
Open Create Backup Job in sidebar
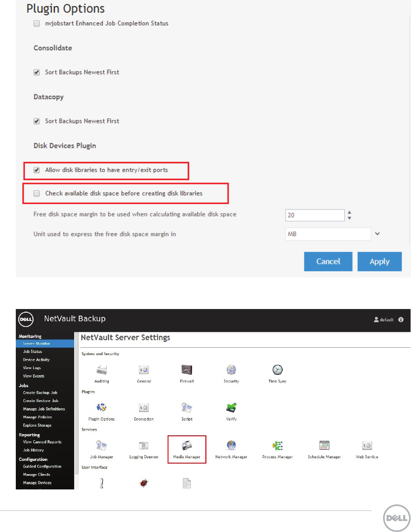(x=40, y=393)
